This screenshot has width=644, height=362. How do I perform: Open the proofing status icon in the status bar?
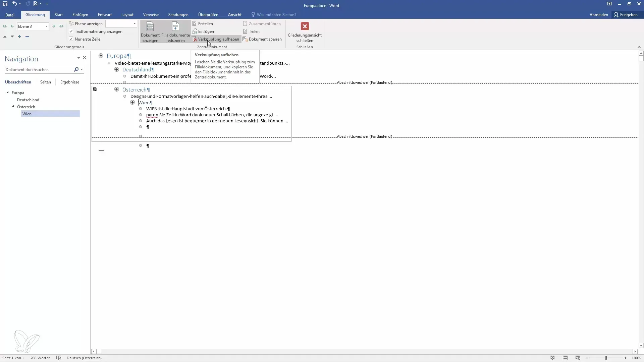tap(59, 358)
